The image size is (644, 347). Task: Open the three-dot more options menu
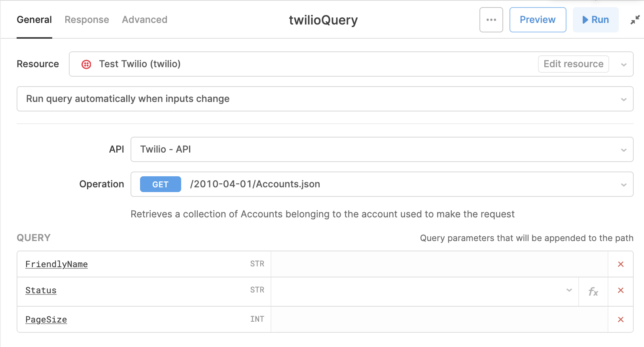[x=491, y=20]
